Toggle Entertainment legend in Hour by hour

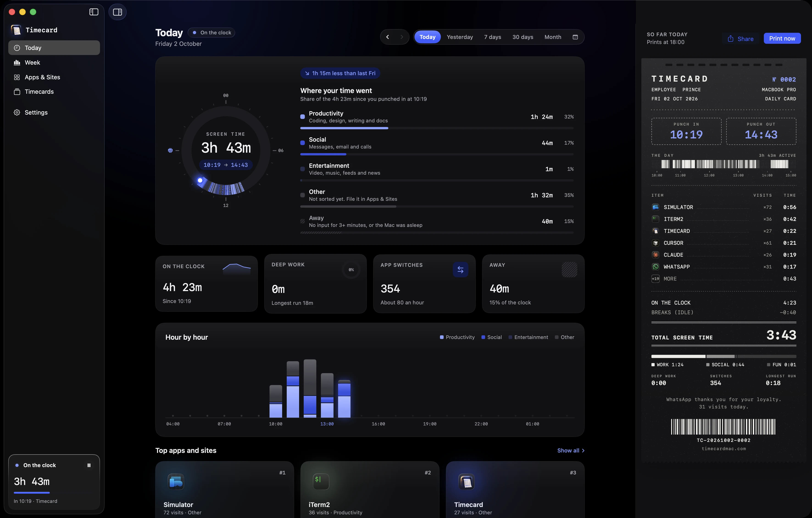click(x=528, y=337)
